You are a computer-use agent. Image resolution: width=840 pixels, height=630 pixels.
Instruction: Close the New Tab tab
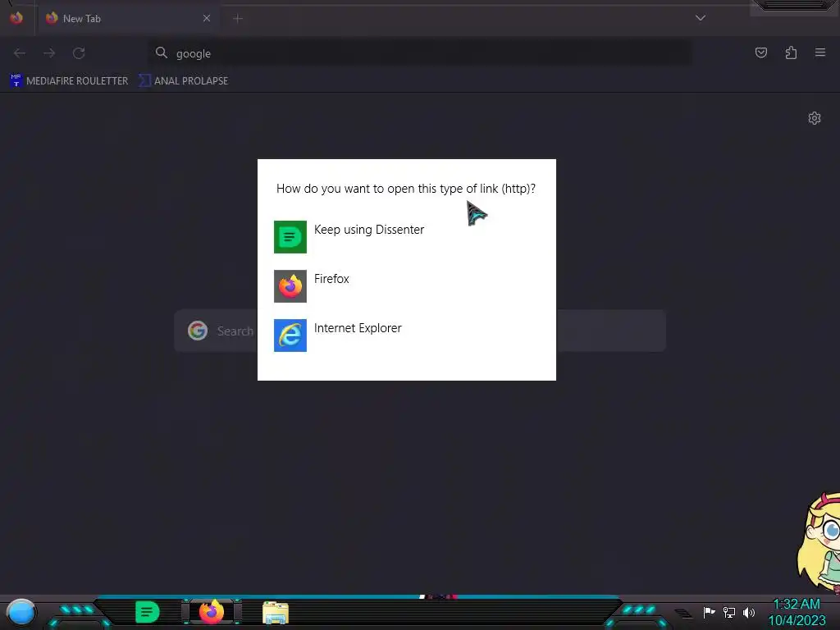tap(206, 18)
